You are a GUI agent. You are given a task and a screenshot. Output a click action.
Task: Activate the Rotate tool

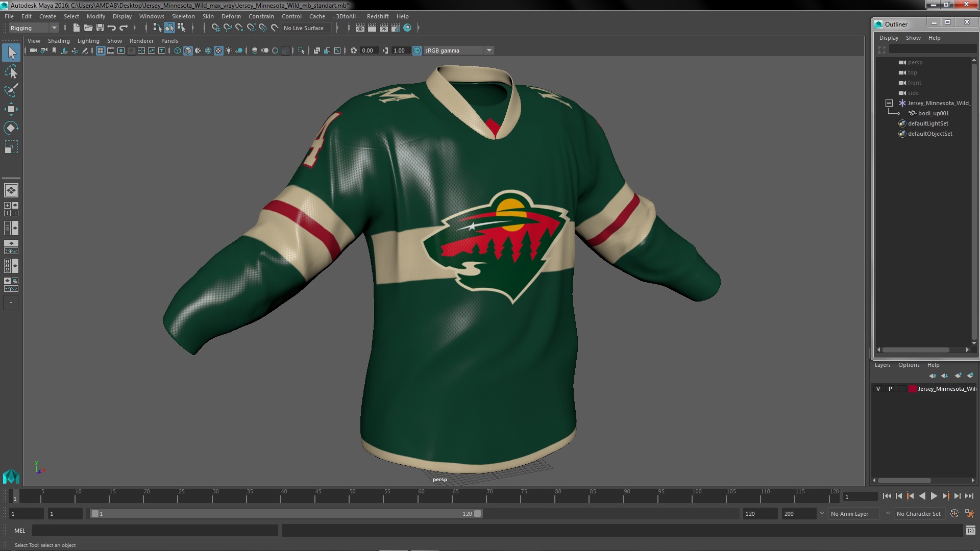[11, 128]
